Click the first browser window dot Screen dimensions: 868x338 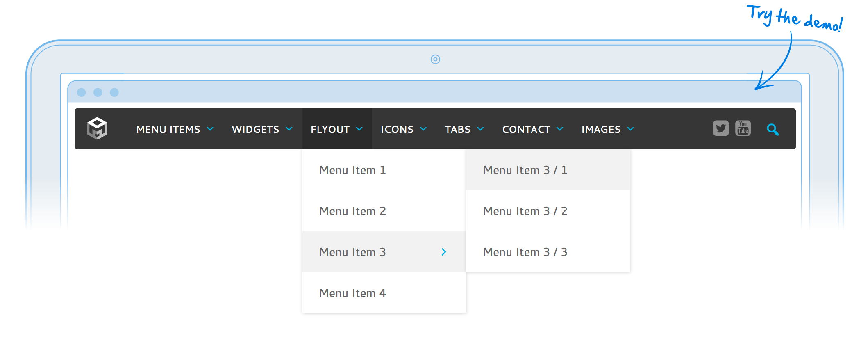pos(82,92)
